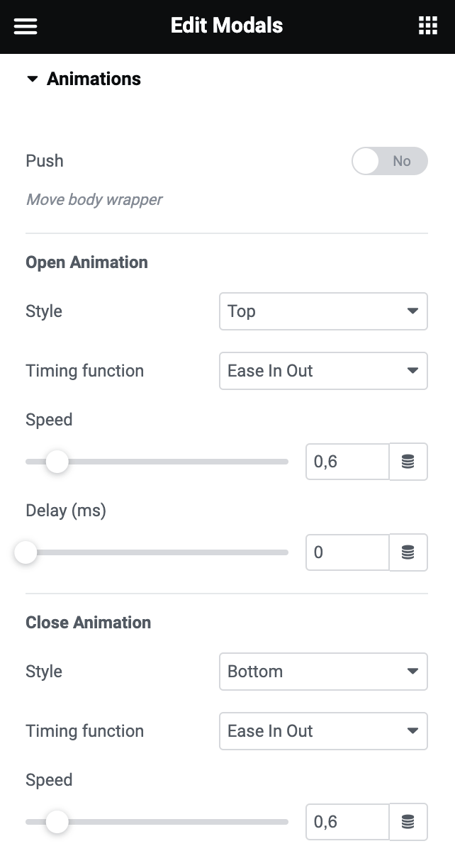Image resolution: width=455 pixels, height=868 pixels.
Task: Toggle the Push switch
Action: pyautogui.click(x=390, y=161)
